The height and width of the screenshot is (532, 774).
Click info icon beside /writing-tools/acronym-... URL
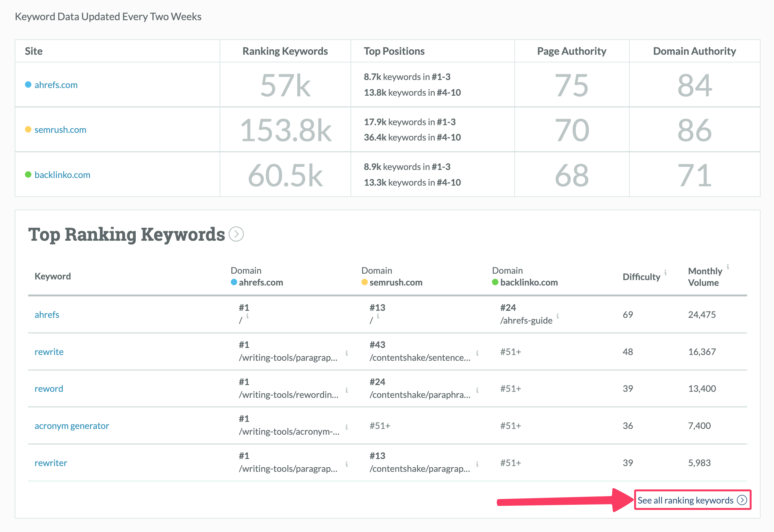347,427
